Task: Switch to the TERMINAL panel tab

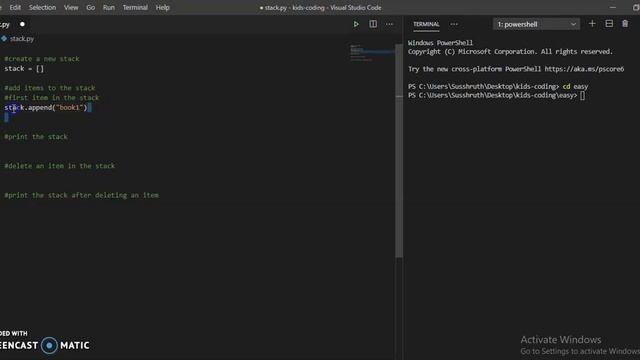Action: (x=426, y=24)
